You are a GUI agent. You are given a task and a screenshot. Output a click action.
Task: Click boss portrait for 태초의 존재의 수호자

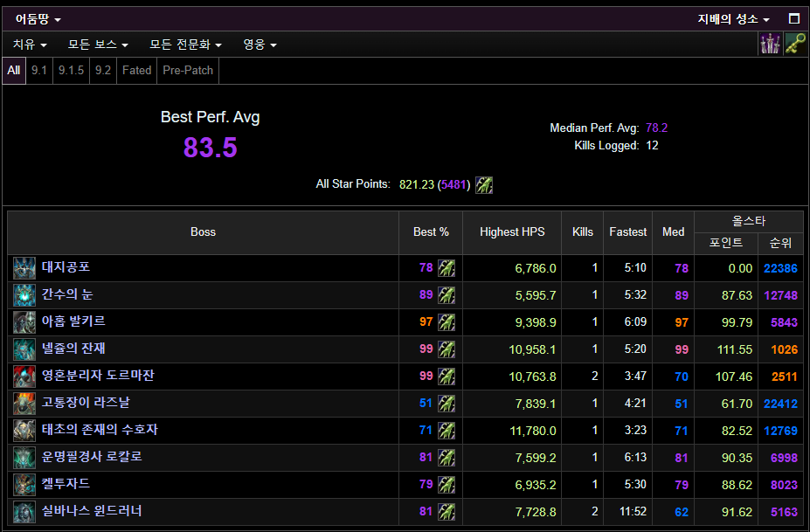[x=24, y=431]
